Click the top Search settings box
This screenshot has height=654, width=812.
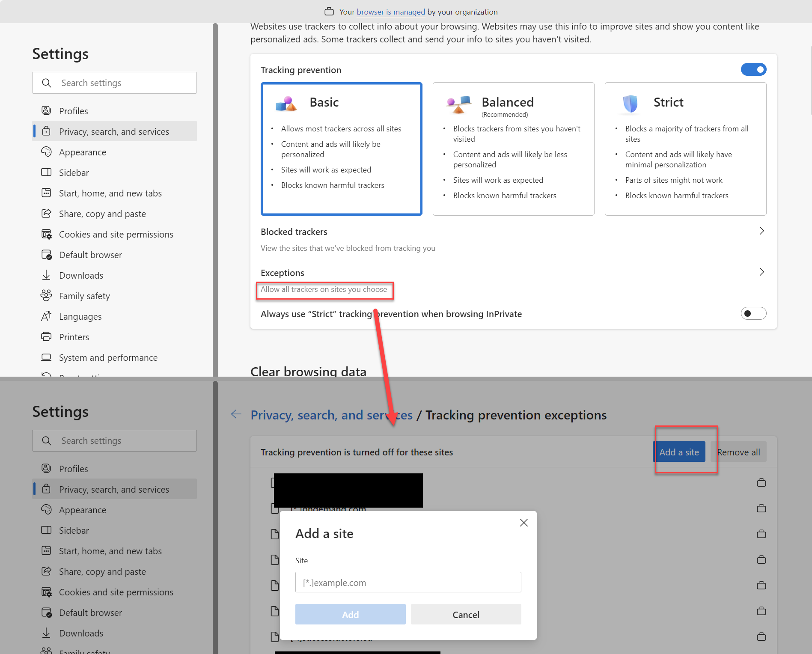(x=114, y=83)
